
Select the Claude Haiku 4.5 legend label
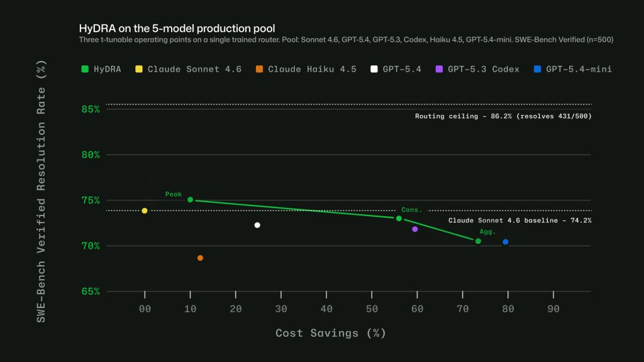(x=312, y=69)
